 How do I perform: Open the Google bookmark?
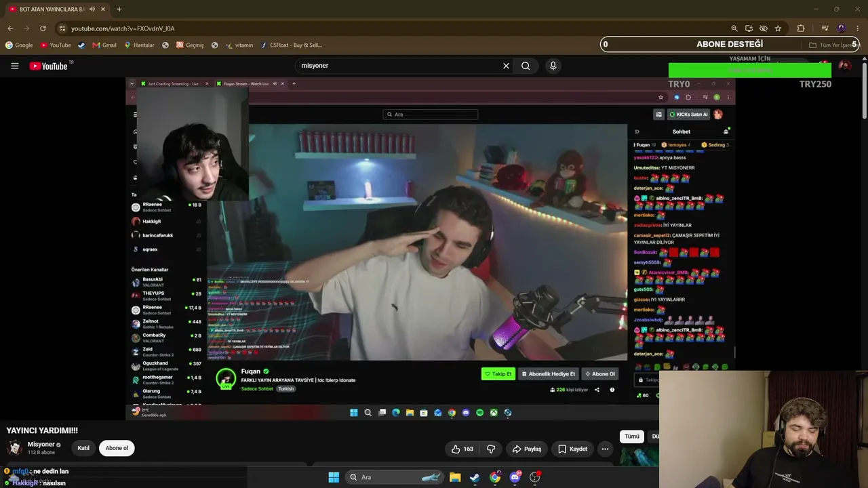(19, 45)
